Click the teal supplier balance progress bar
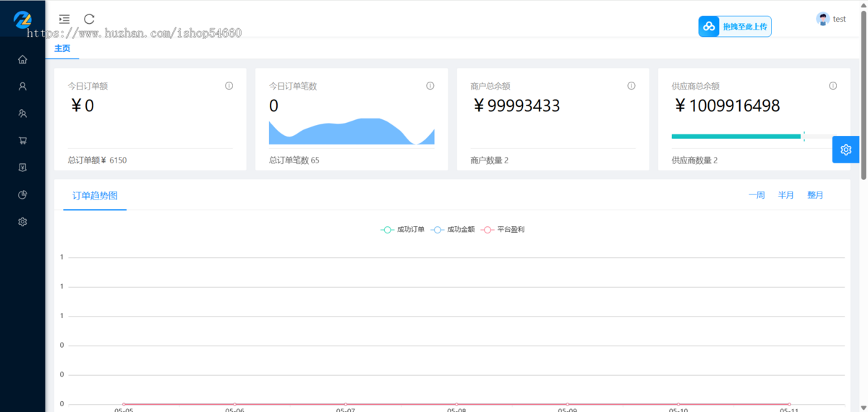The width and height of the screenshot is (868, 412). coord(736,136)
